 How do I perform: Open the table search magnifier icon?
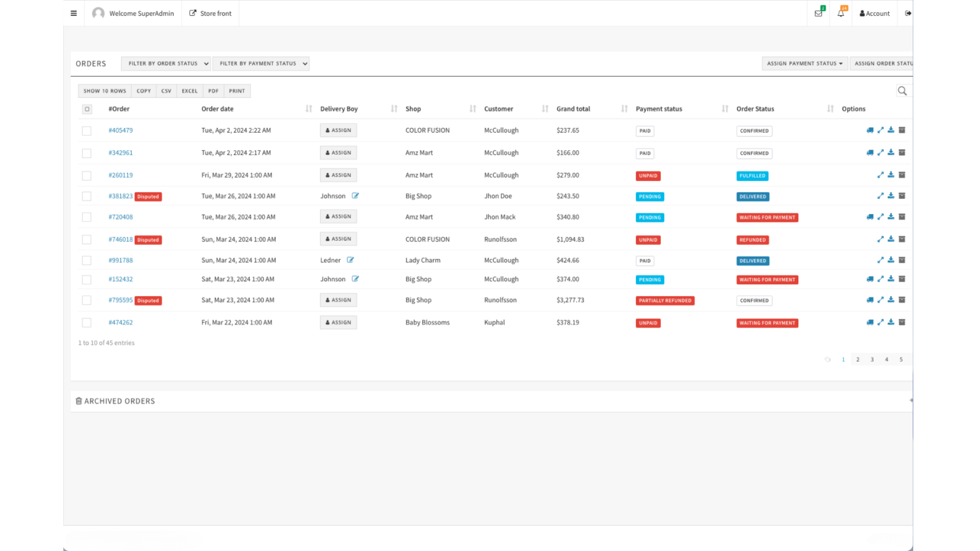(x=902, y=91)
